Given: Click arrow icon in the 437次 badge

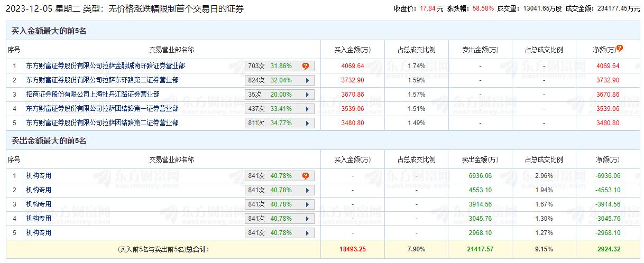Looking at the screenshot, I should tap(306, 109).
